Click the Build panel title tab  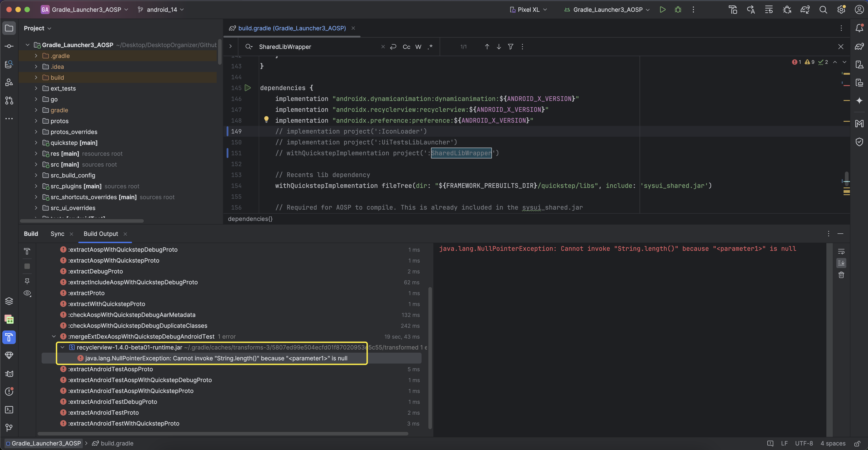pos(31,234)
